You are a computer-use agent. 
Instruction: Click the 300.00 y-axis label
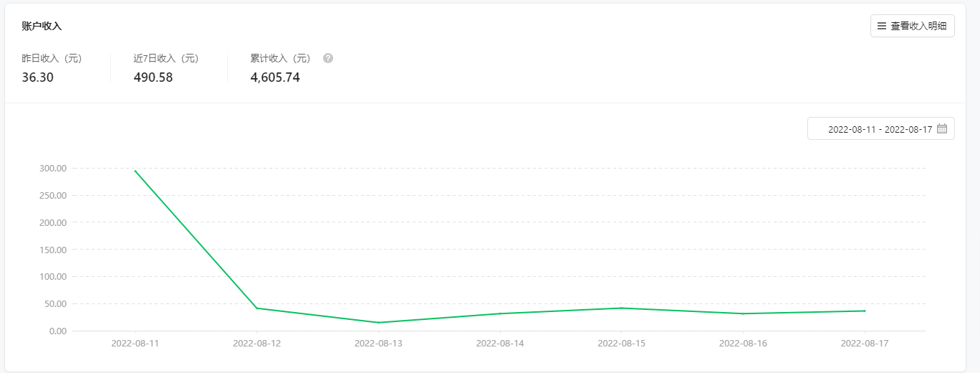[x=52, y=169]
